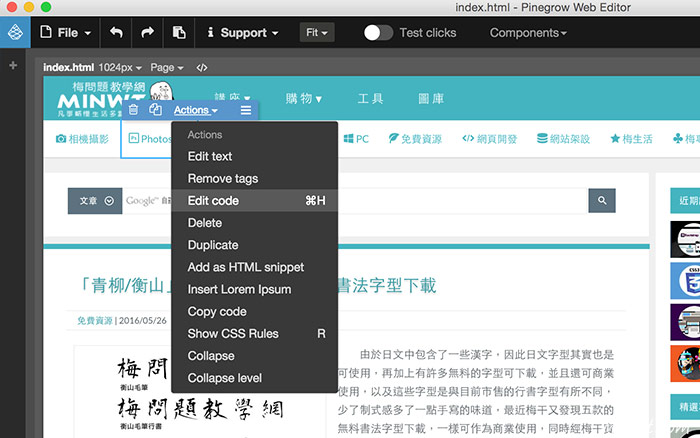
Task: Click the search magnifier button
Action: [x=602, y=200]
